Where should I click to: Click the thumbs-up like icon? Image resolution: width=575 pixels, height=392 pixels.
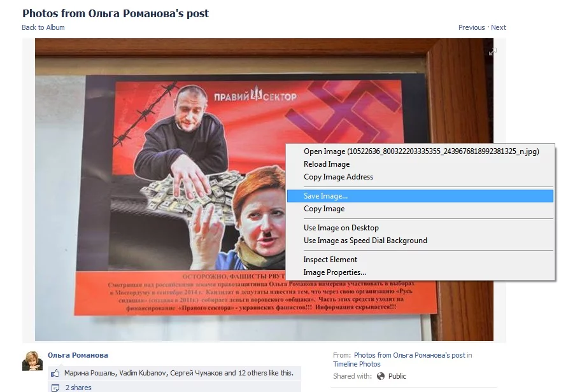[55, 374]
